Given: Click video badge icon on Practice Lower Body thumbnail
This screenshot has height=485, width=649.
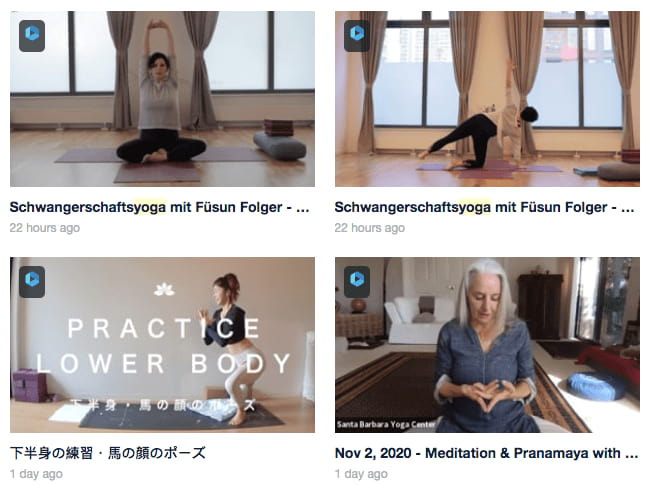Looking at the screenshot, I should [x=32, y=282].
